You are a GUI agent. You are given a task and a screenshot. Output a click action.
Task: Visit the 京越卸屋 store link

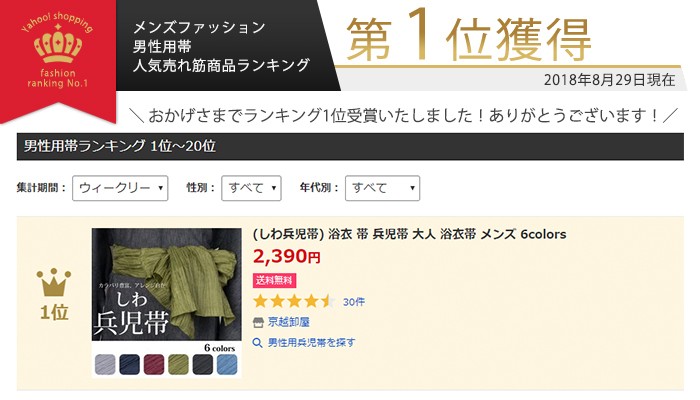pyautogui.click(x=288, y=322)
